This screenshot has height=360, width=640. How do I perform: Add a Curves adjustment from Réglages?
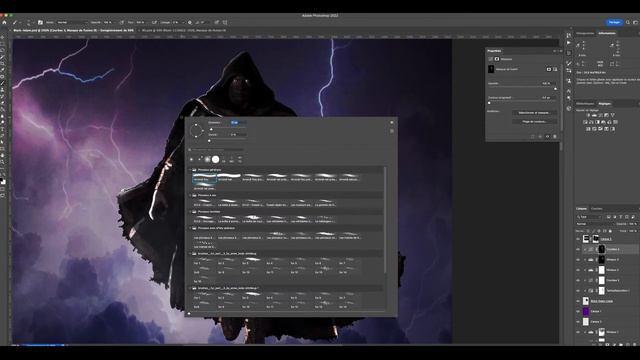pyautogui.click(x=600, y=116)
